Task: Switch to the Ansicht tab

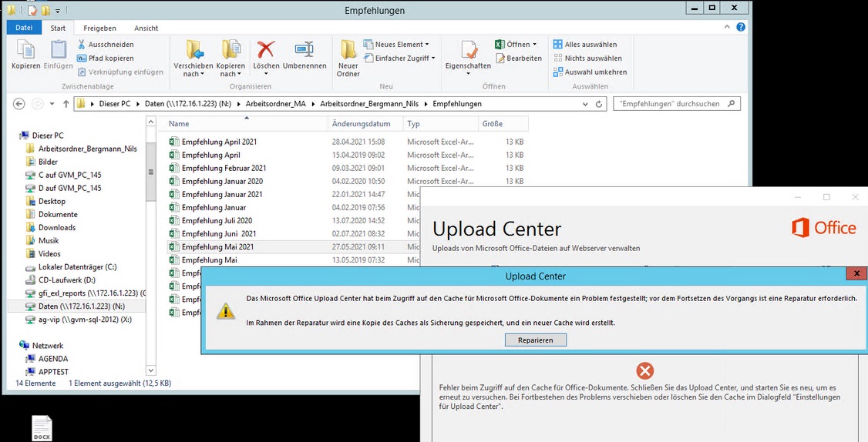Action: pos(146,28)
